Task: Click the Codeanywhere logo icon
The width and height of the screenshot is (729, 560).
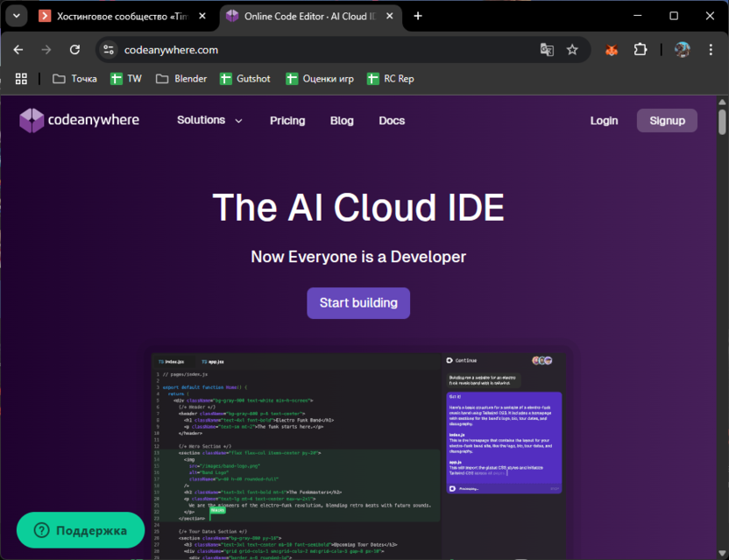Action: (32, 120)
